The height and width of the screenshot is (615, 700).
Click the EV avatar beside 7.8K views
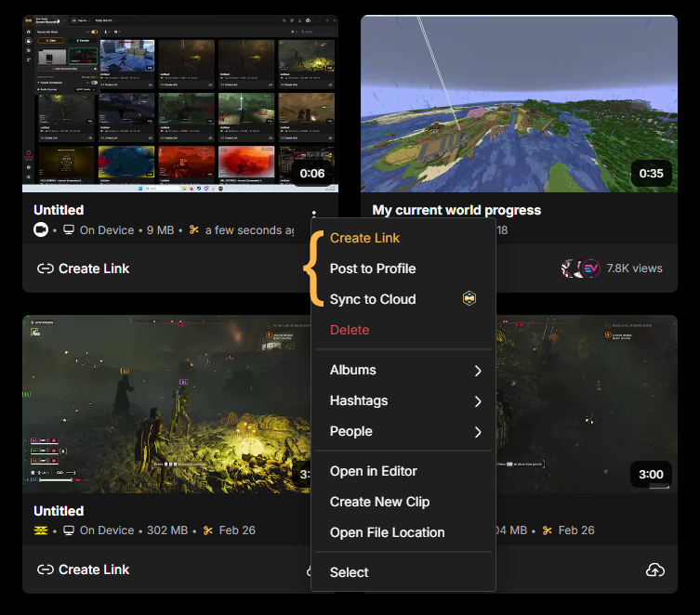click(590, 268)
